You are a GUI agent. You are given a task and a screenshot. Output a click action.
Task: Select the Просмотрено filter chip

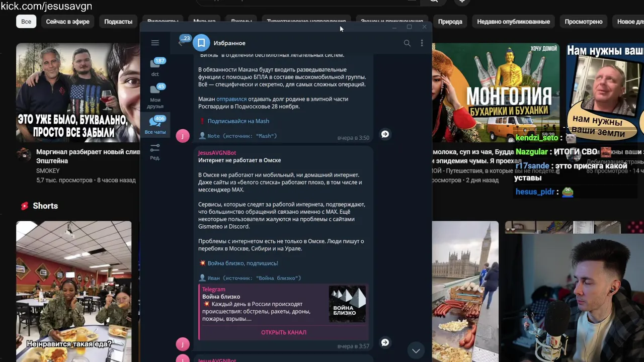click(584, 22)
